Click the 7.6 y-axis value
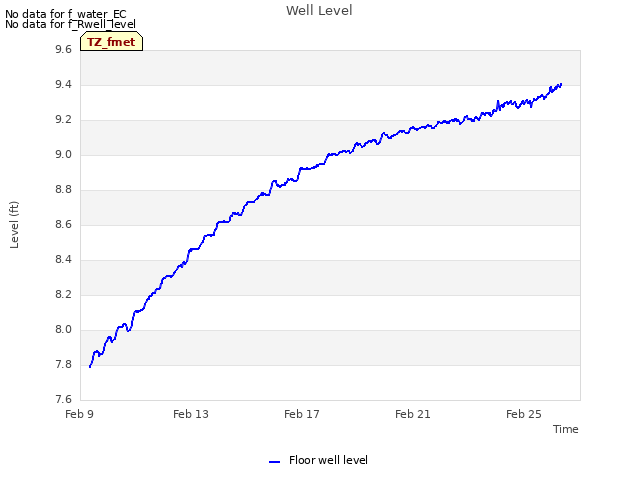The height and width of the screenshot is (480, 640). [63, 399]
